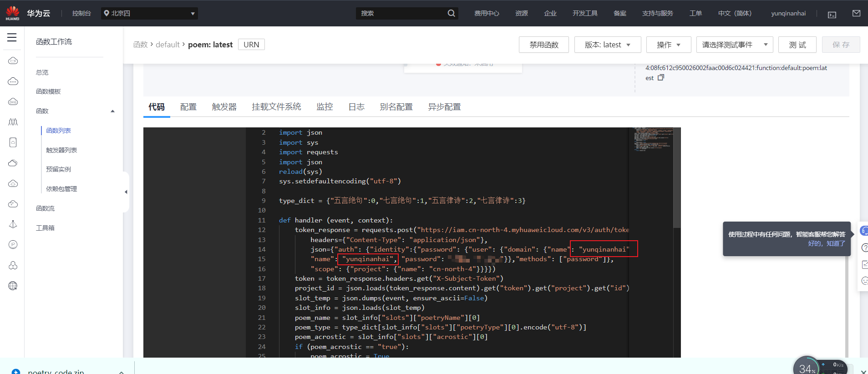Image resolution: width=868 pixels, height=374 pixels.
Task: Open 企业 in the top bar
Action: [x=550, y=13]
